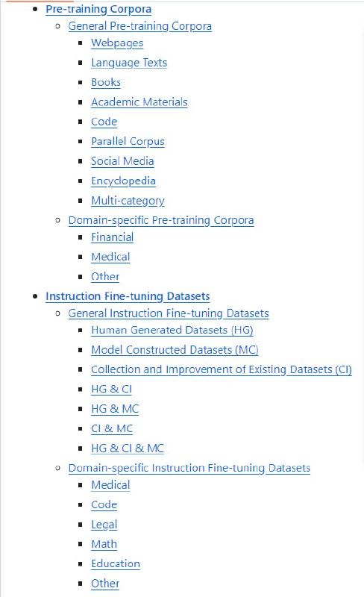Click the HG & CI & MC link

tap(128, 448)
